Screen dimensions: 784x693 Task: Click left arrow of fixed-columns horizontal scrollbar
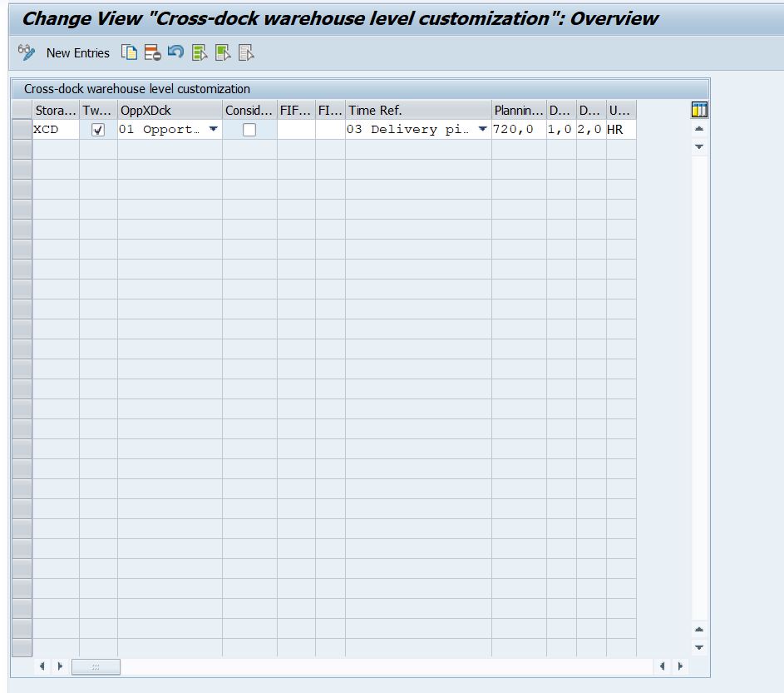(42, 666)
